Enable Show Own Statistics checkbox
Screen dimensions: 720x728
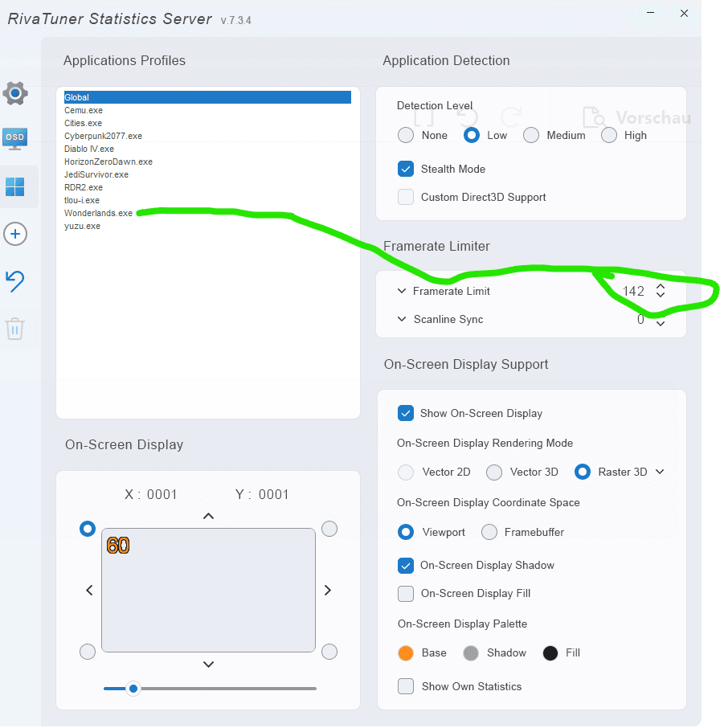click(406, 686)
